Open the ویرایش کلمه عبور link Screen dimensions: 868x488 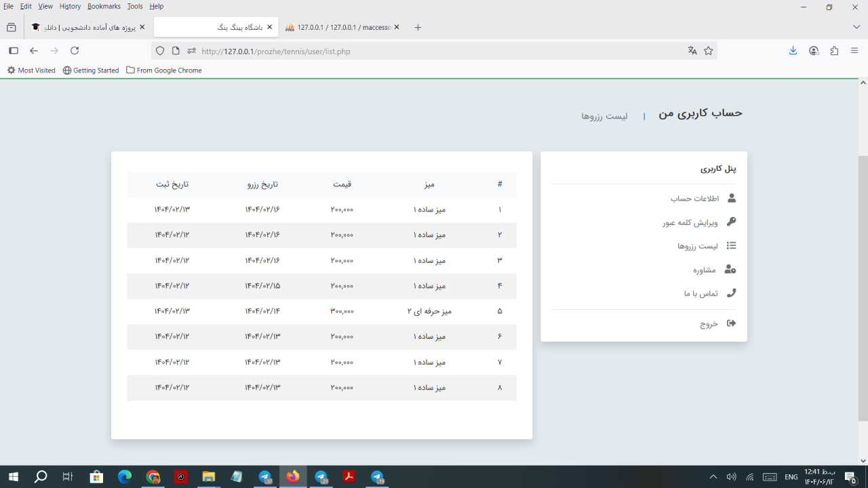(x=690, y=222)
